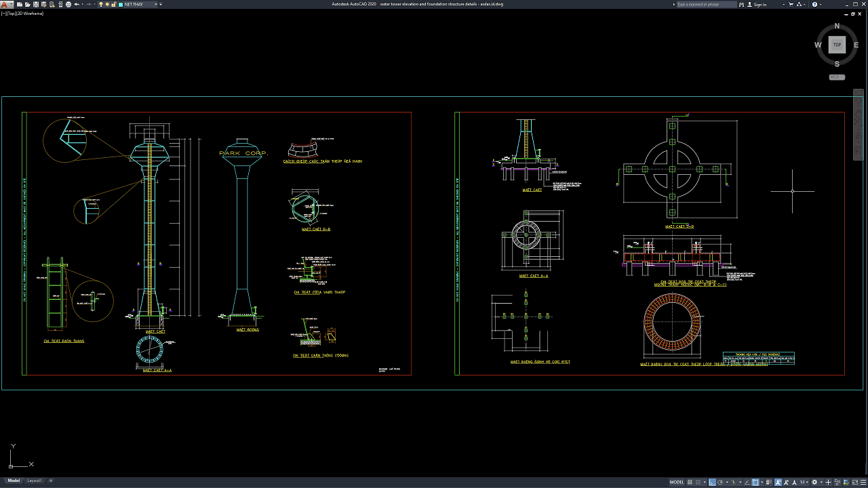Click S on the ViewCube compass
Image resolution: width=868 pixels, height=488 pixels.
point(837,64)
